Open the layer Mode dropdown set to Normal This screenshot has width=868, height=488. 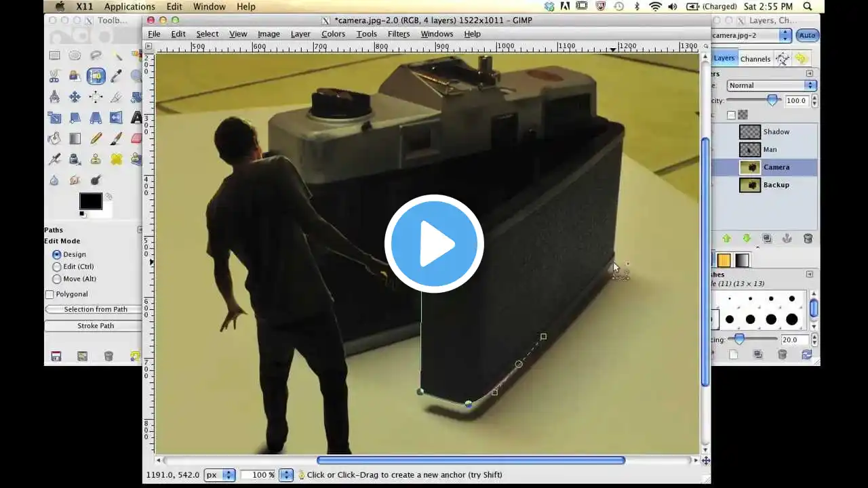point(772,85)
